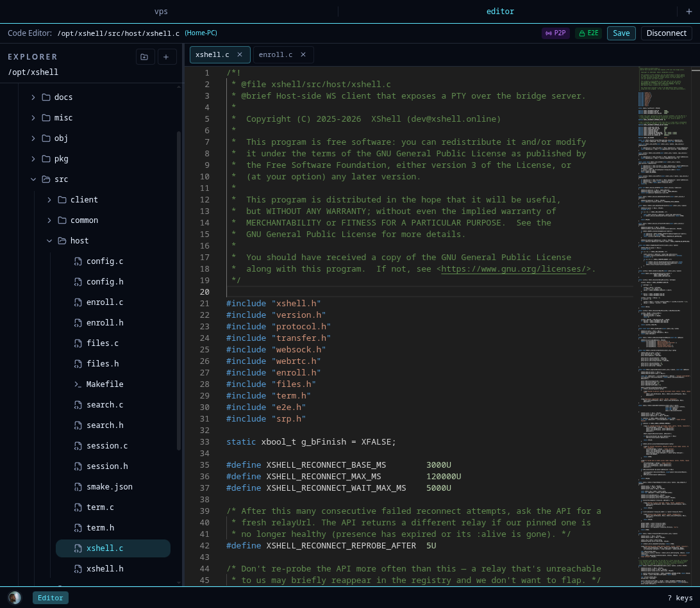700x608 pixels.
Task: Click the xshell.h file icon
Action: [78, 569]
